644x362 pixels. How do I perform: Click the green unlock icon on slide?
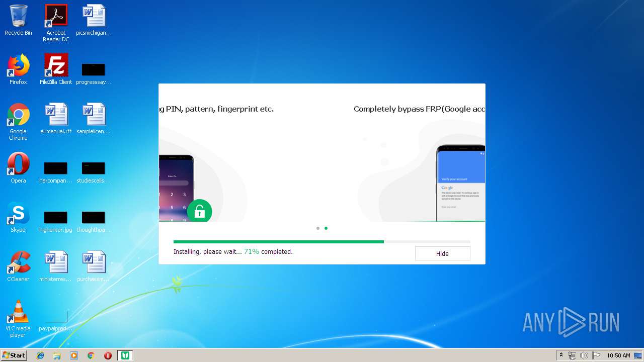pyautogui.click(x=200, y=211)
